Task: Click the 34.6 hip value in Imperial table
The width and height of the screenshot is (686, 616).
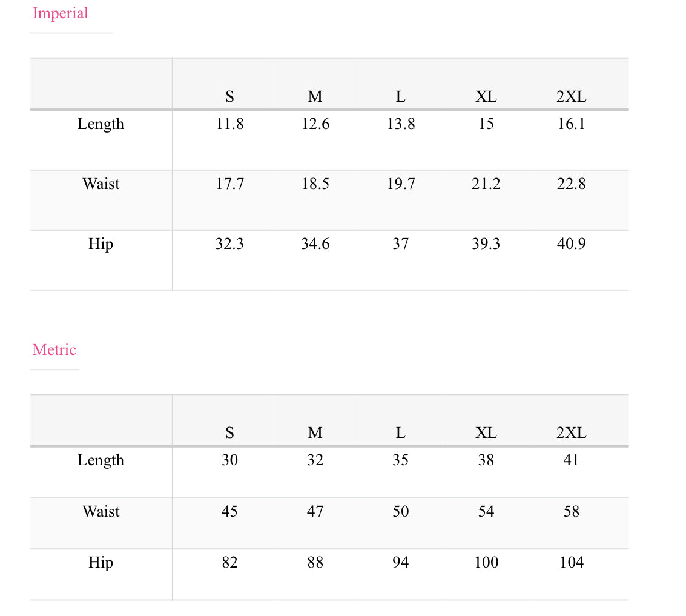Action: 315,244
